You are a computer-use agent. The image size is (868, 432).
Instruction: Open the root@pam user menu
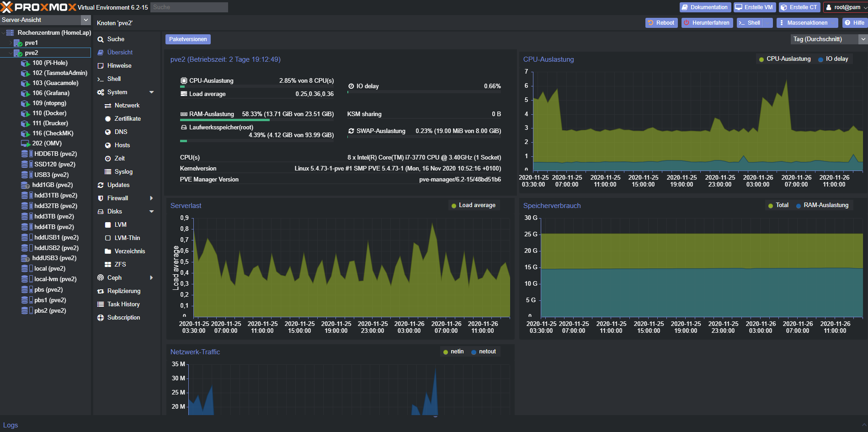[846, 7]
